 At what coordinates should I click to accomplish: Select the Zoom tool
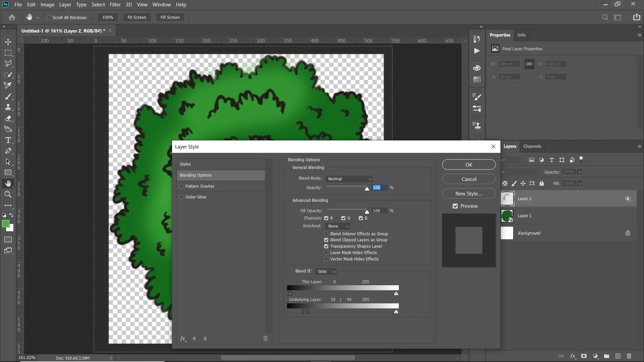[x=8, y=194]
